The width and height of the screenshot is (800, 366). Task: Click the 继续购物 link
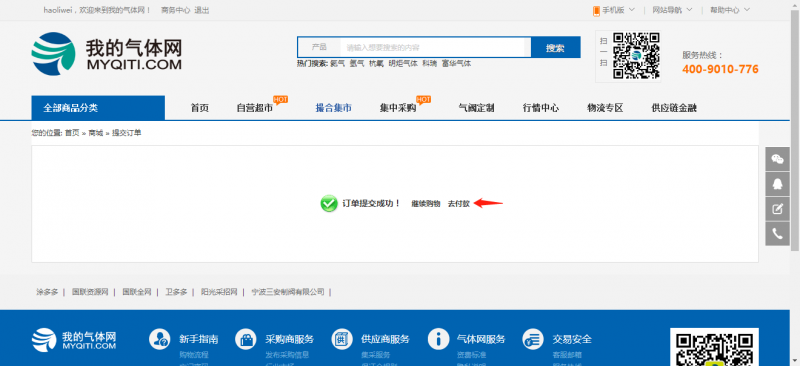click(426, 203)
